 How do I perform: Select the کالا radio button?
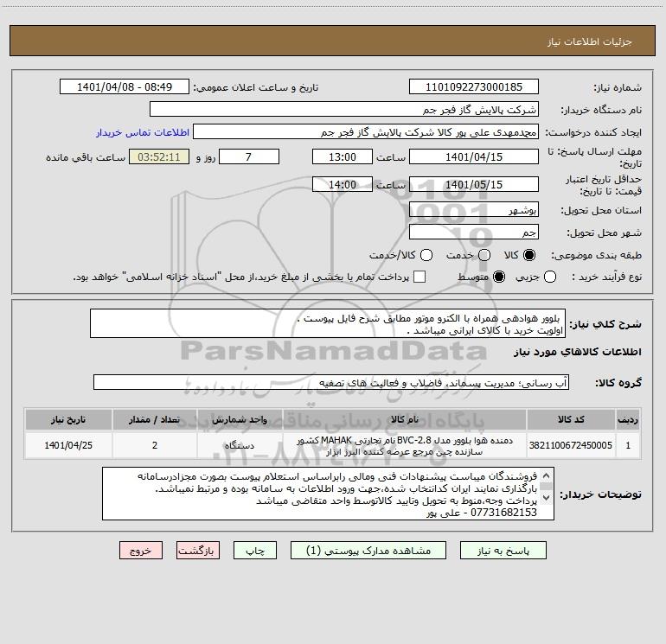tap(529, 255)
